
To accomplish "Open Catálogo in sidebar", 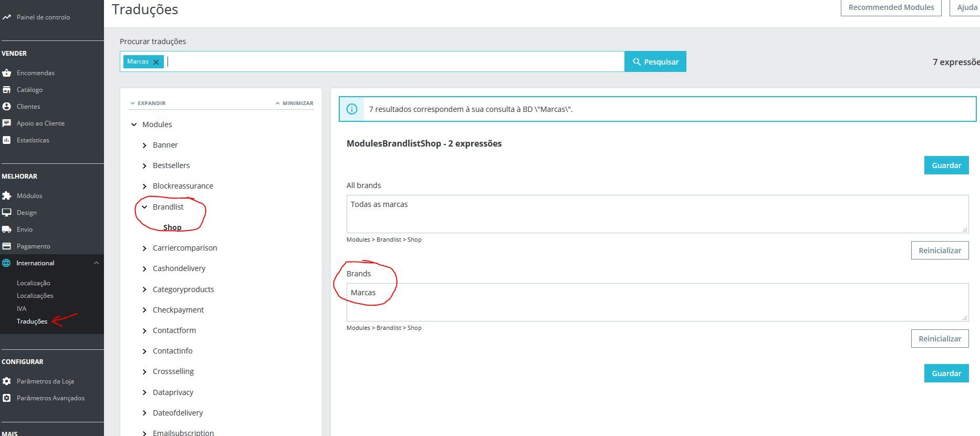I will [x=29, y=90].
